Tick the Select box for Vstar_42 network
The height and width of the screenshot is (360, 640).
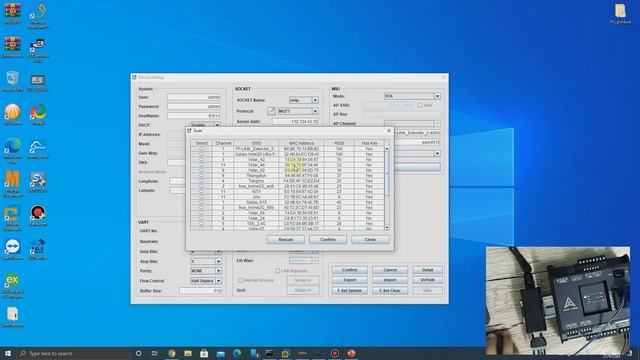[201, 160]
